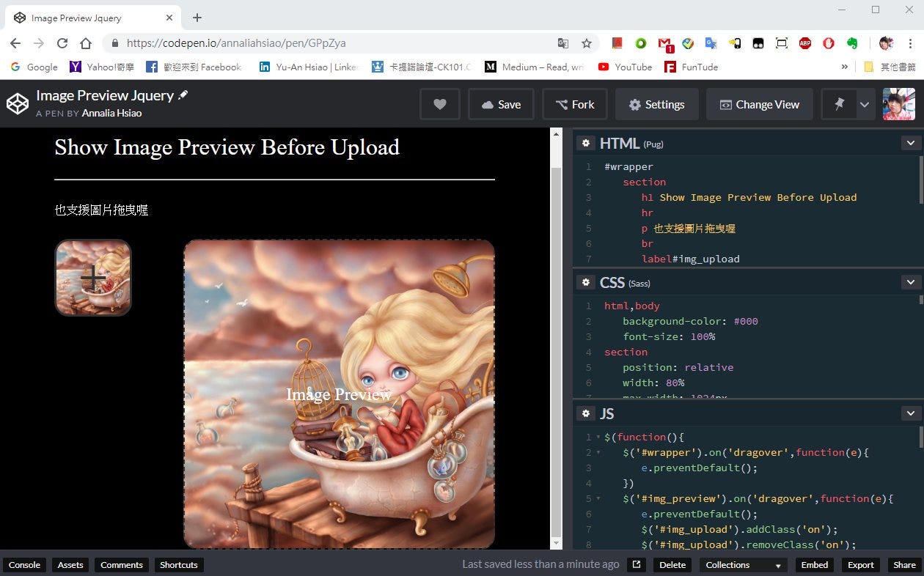Viewport: 924px width, 576px height.
Task: Expand HTML panel dropdown chevron
Action: (x=910, y=143)
